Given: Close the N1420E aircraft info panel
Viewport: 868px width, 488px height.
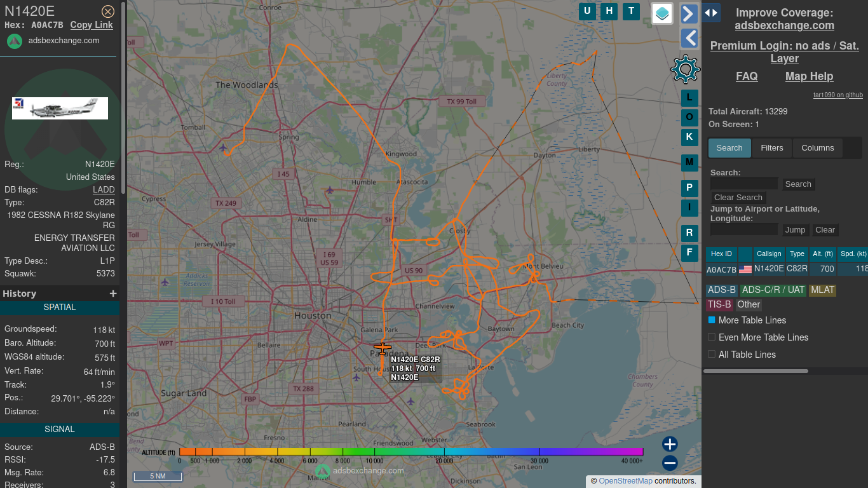Looking at the screenshot, I should tap(108, 11).
